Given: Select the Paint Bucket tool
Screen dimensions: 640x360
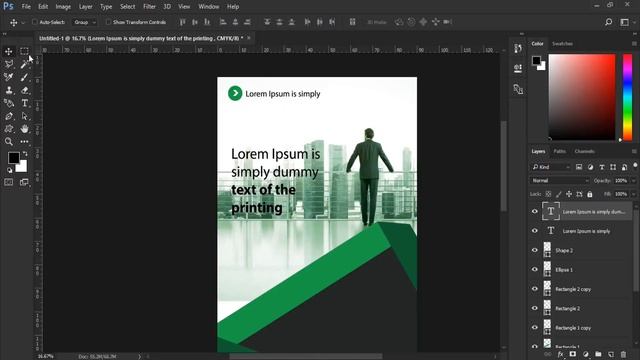Looking at the screenshot, I should (8, 103).
